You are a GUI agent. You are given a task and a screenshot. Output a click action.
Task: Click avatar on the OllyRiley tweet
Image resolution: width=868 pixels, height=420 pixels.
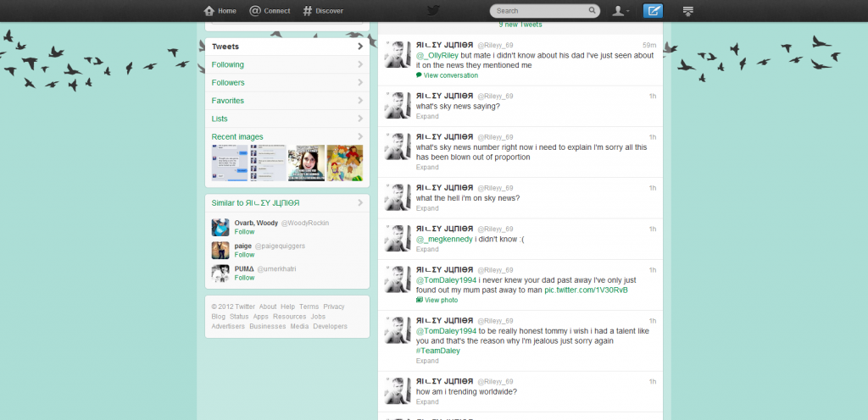(398, 54)
